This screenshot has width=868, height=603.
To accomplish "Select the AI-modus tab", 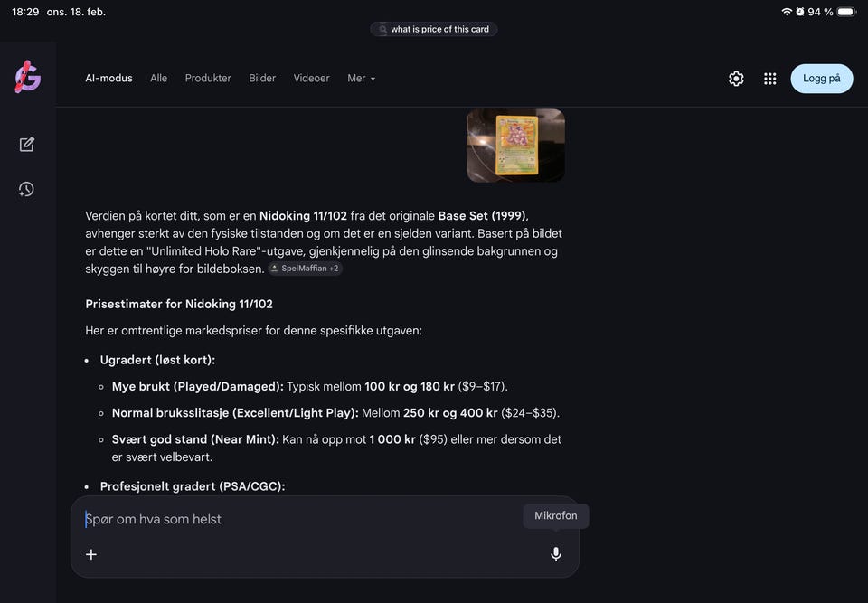I will pos(109,79).
